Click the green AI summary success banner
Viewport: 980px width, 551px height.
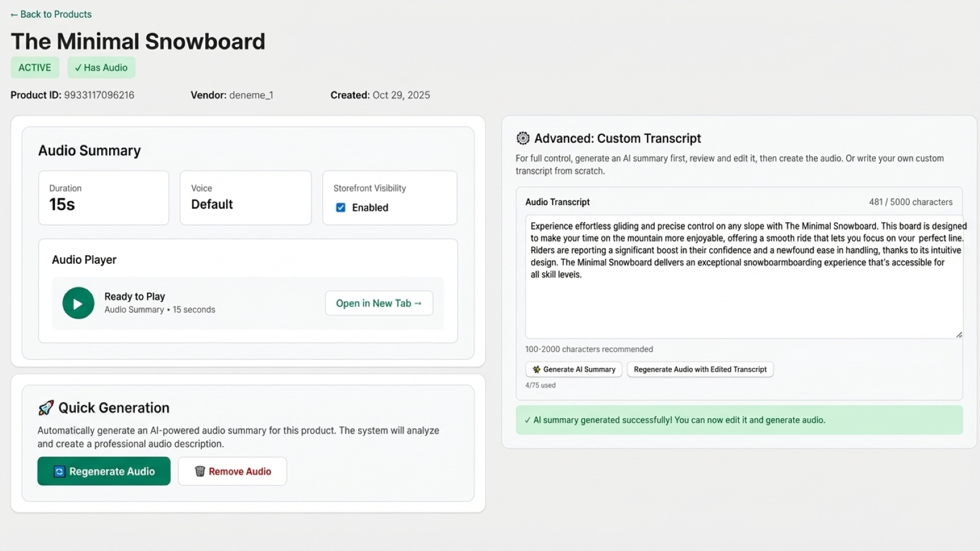coord(739,420)
